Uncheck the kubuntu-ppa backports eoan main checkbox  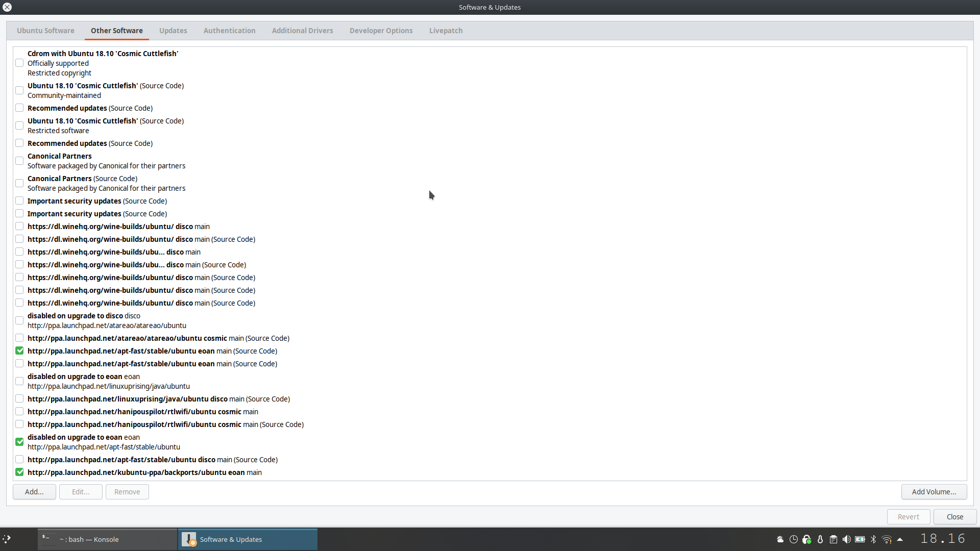19,472
